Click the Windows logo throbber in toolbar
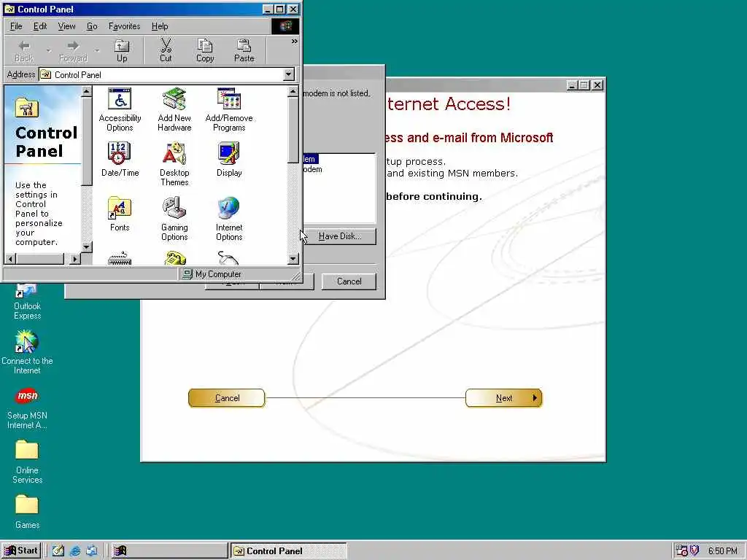 (x=285, y=26)
